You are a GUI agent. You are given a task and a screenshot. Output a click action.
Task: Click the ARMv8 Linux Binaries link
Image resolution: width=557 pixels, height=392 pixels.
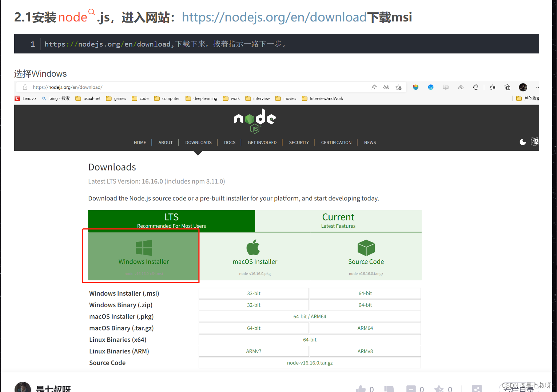pyautogui.click(x=365, y=351)
